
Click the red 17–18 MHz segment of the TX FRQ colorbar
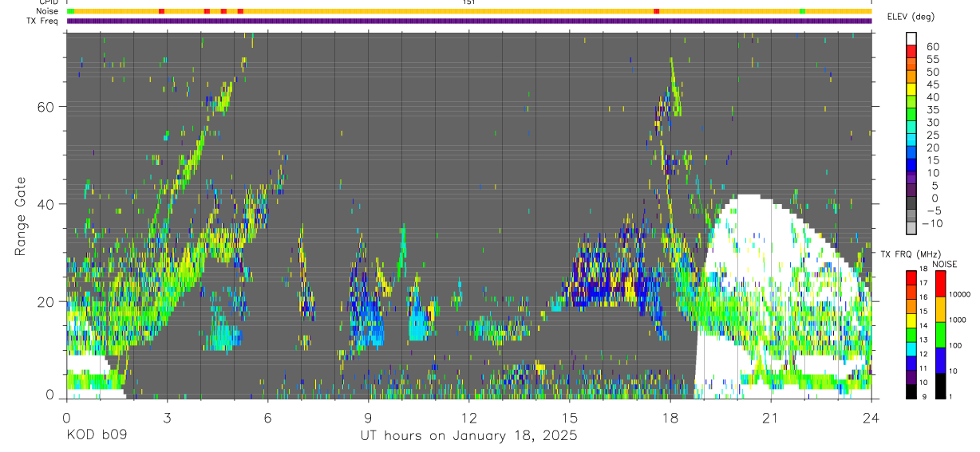911,278
